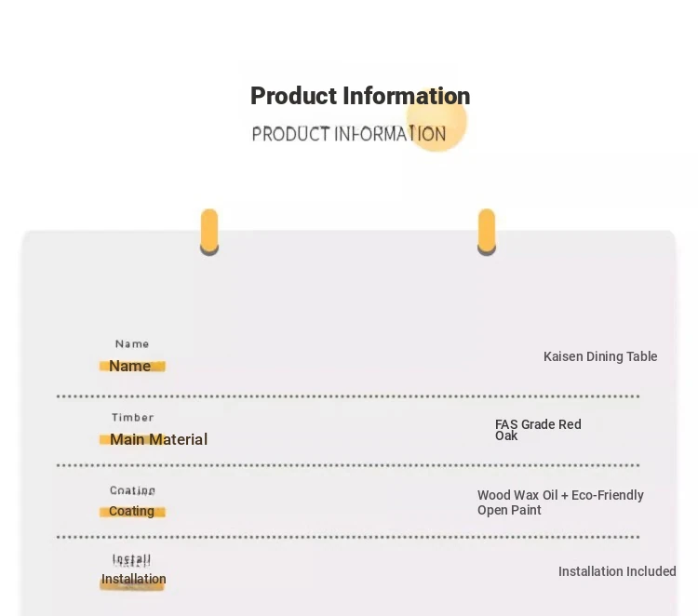Click the small Name caption text

coord(132,344)
